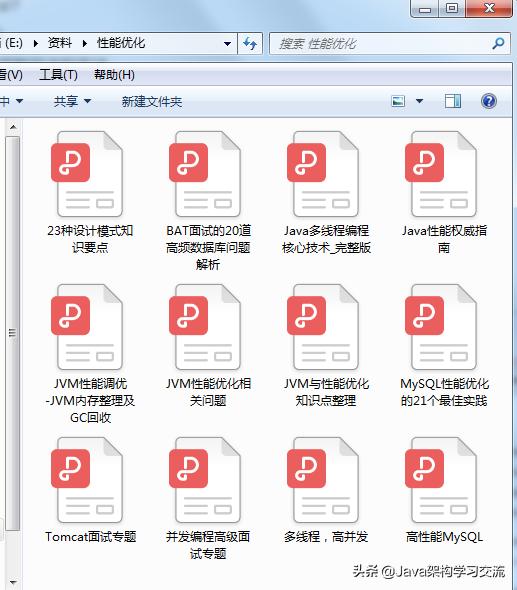Screen dimensions: 517x590
Task: Click the file name text 多线程，高并发
Action: point(326,537)
